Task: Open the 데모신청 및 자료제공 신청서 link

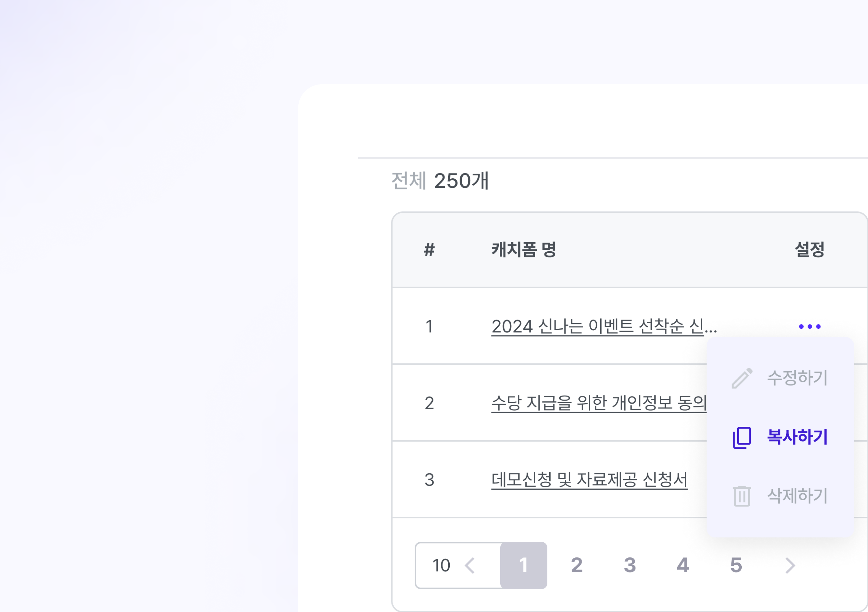Action: [x=590, y=480]
